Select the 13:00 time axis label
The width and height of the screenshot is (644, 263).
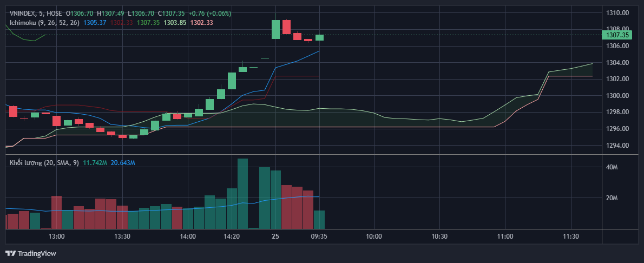click(x=56, y=236)
